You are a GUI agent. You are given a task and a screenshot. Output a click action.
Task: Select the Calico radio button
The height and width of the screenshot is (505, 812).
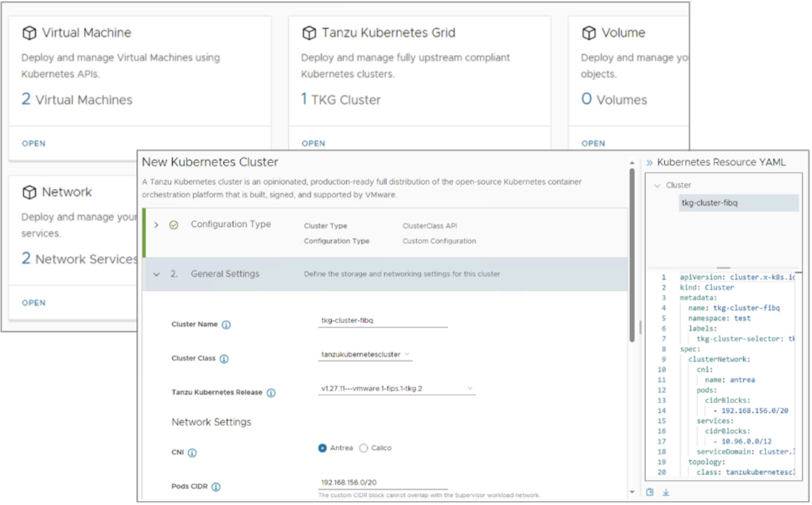point(363,448)
